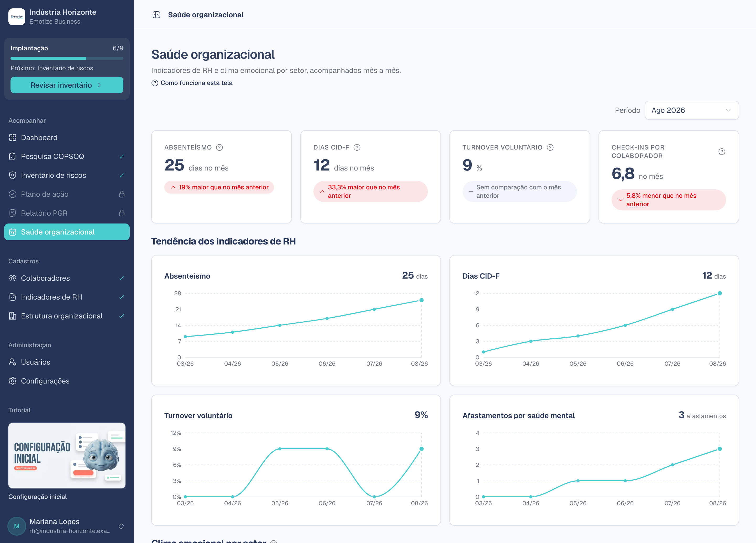Click the 08/26 point on Absenteísmo chart

(421, 300)
